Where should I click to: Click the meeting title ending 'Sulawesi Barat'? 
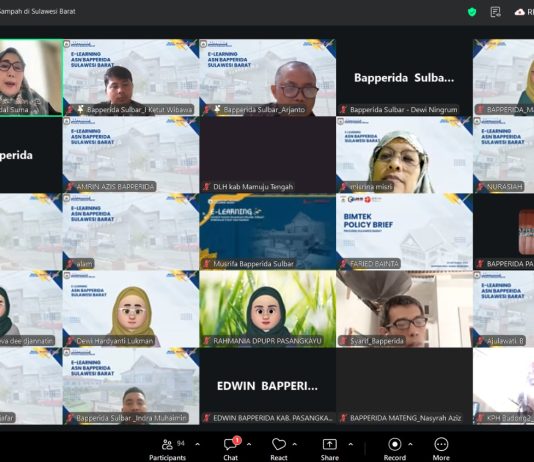tap(37, 12)
